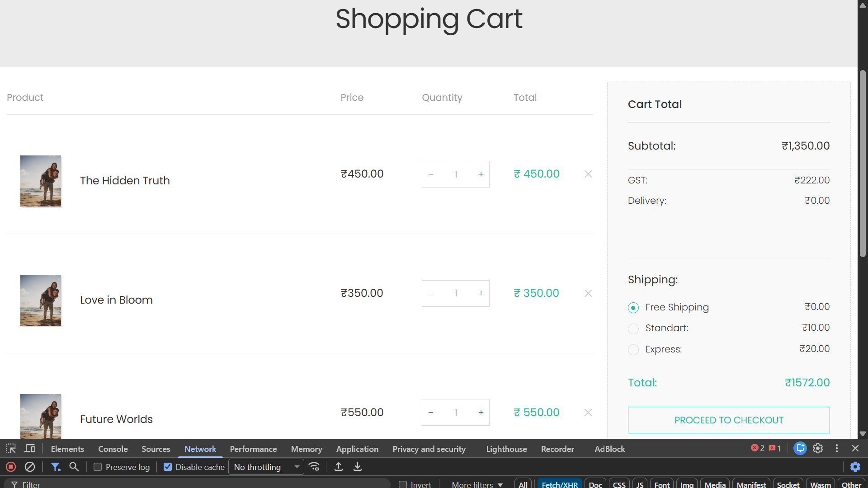Image resolution: width=868 pixels, height=488 pixels.
Task: Activate DevTools inspect element picker
Action: click(x=11, y=449)
